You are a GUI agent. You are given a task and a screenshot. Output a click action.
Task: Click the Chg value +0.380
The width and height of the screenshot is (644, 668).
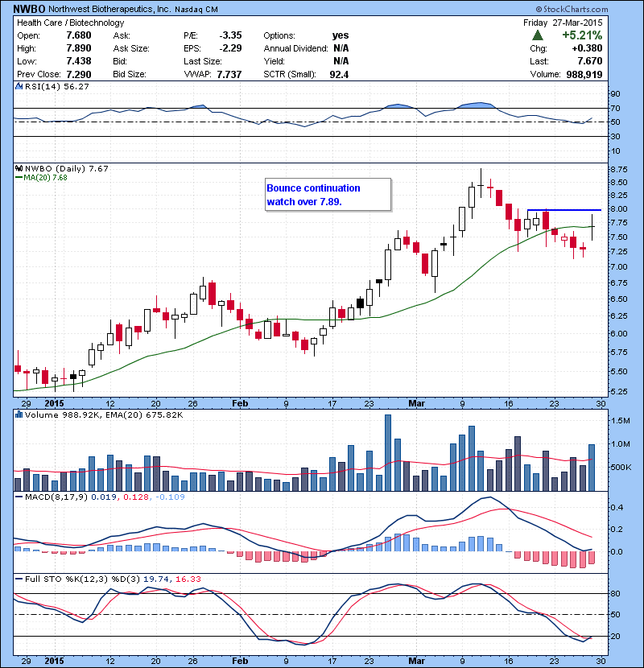click(588, 48)
